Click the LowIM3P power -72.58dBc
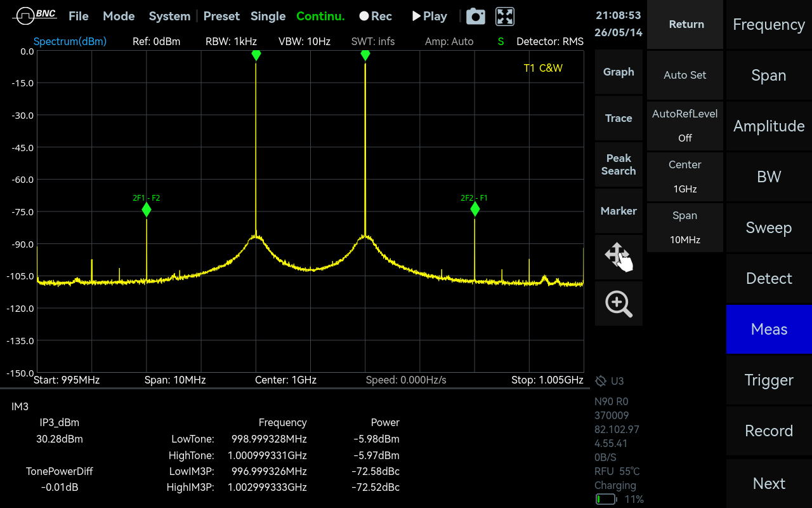 [376, 471]
